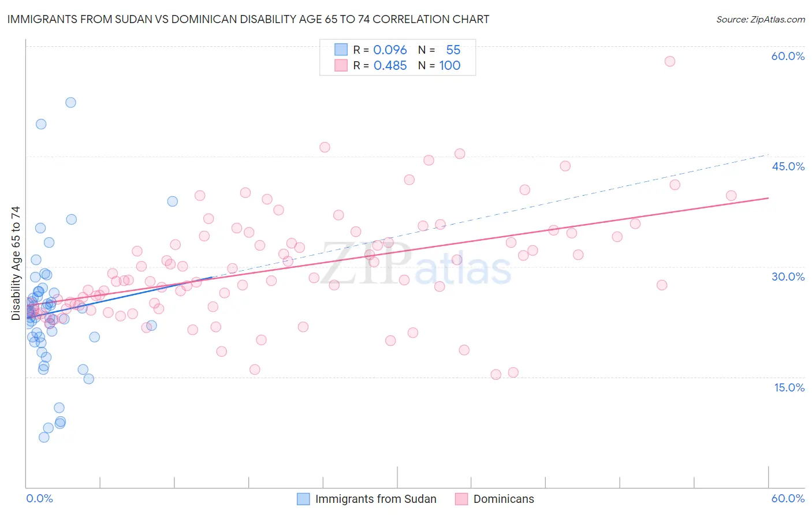The height and width of the screenshot is (515, 812).
Task: Click the 0.485 correlation value
Action: (390, 65)
